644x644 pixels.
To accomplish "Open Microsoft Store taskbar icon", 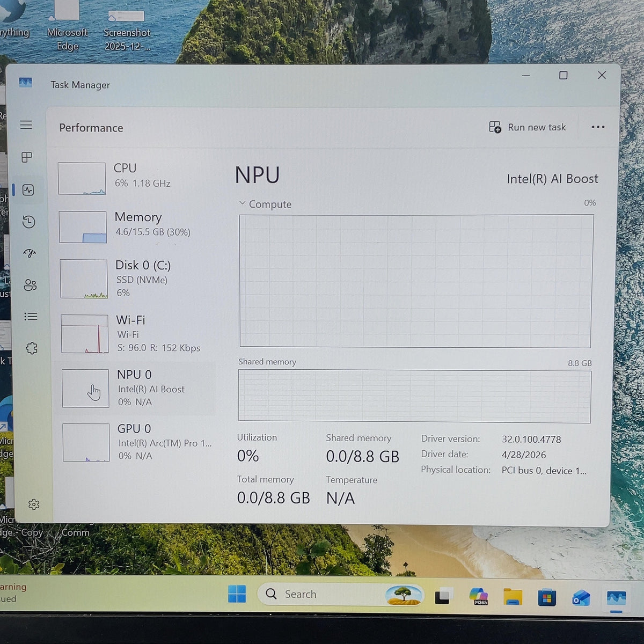I will [547, 597].
